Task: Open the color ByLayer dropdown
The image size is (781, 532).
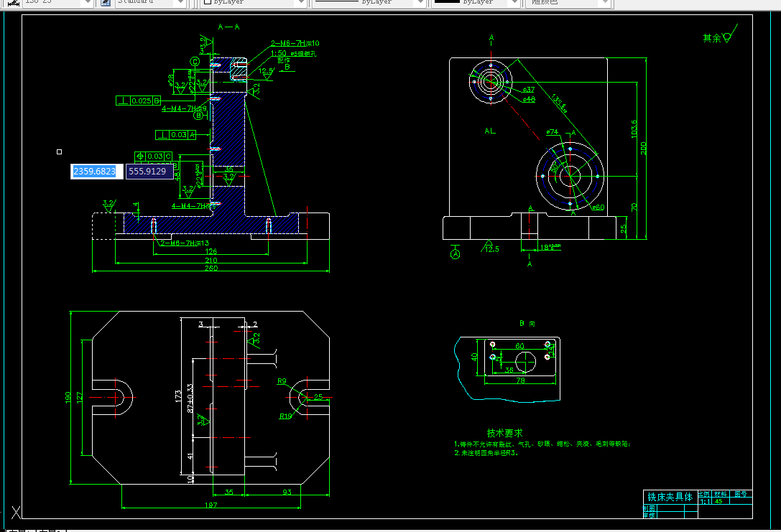Action: coord(300,2)
